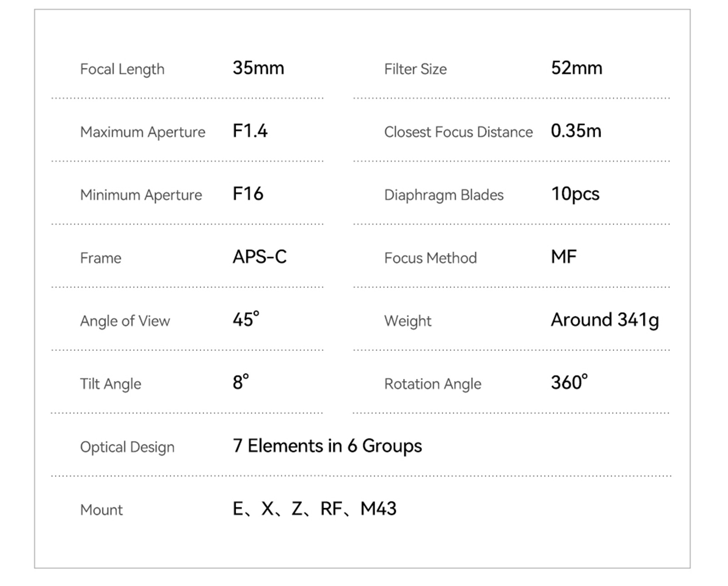Click the MF focus method value
The image size is (728, 586).
pos(563,257)
